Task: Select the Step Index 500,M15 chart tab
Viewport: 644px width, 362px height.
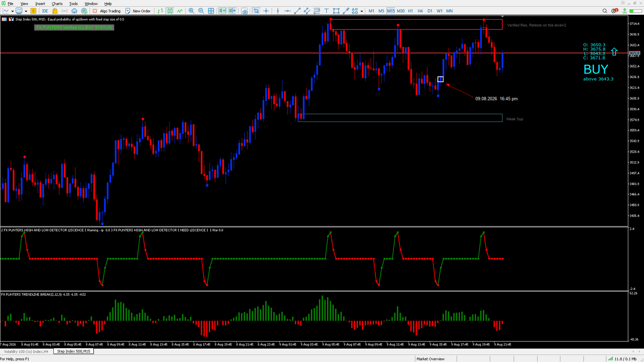Action: [x=74, y=351]
